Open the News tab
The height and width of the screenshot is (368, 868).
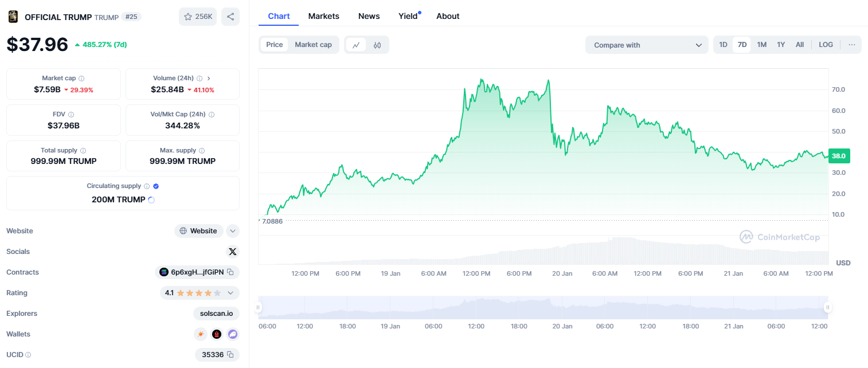click(369, 16)
